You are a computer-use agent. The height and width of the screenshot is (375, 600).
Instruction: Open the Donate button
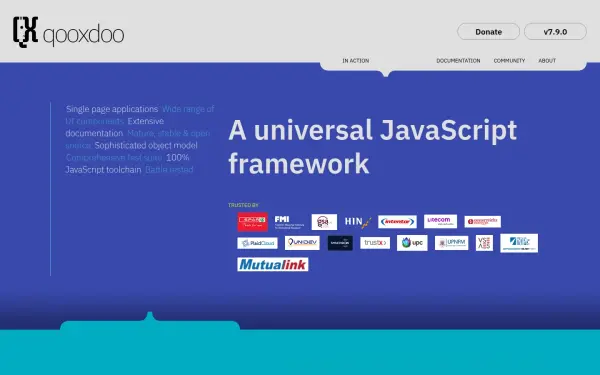(x=488, y=32)
